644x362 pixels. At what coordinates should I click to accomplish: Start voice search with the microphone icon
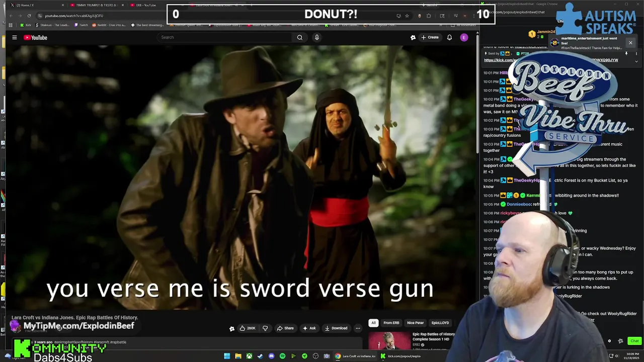(x=316, y=37)
